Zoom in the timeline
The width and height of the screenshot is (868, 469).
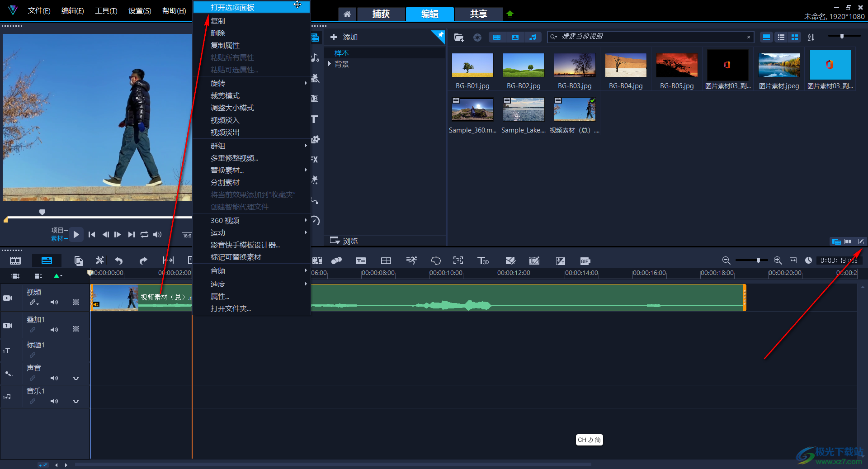coord(778,261)
